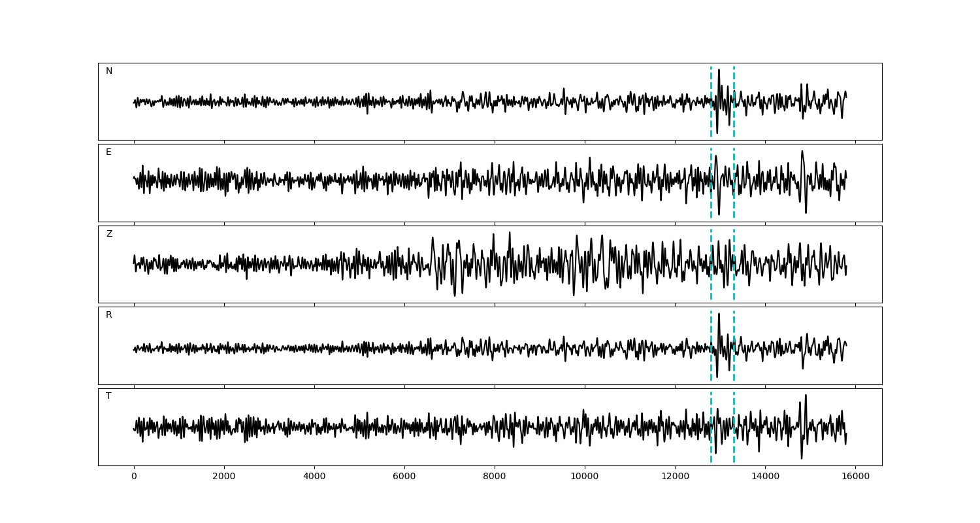Click the x-axis tick label 0
This screenshot has height=523, width=980.
tap(134, 477)
